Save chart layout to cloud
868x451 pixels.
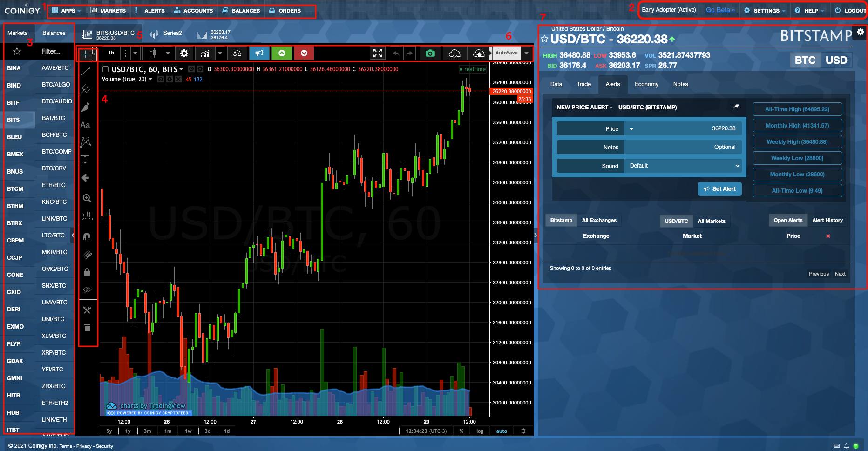pyautogui.click(x=479, y=53)
